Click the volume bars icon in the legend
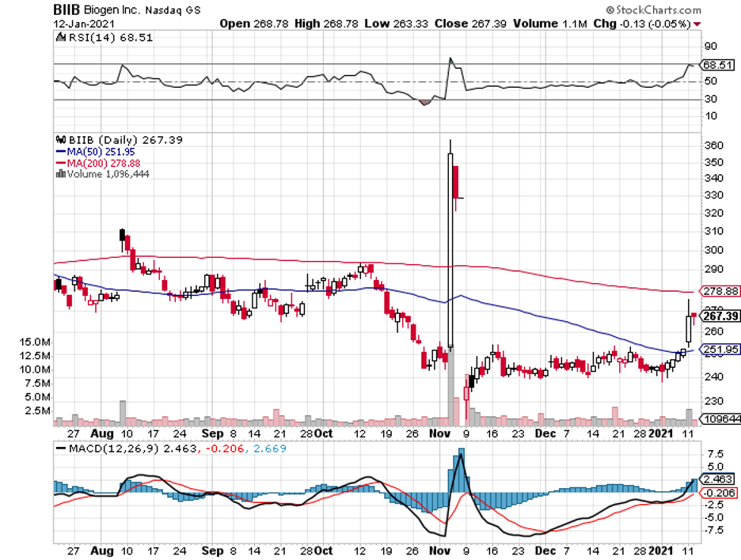The width and height of the screenshot is (741, 560). tap(61, 174)
